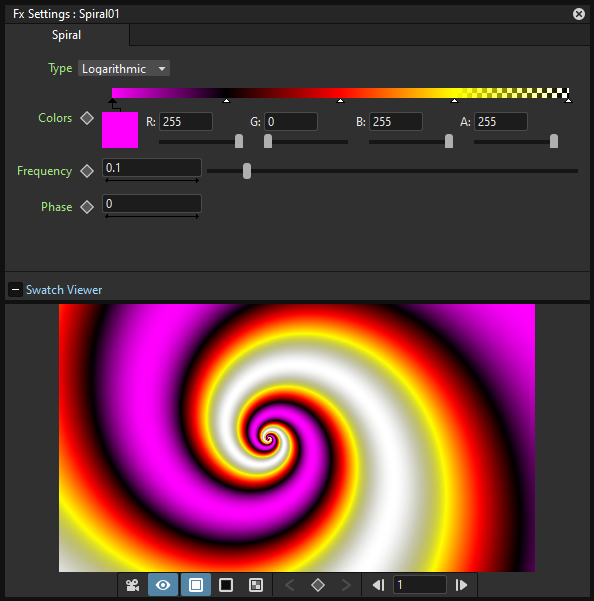
Task: Toggle the Frequency keyframe diamond
Action: 87,171
